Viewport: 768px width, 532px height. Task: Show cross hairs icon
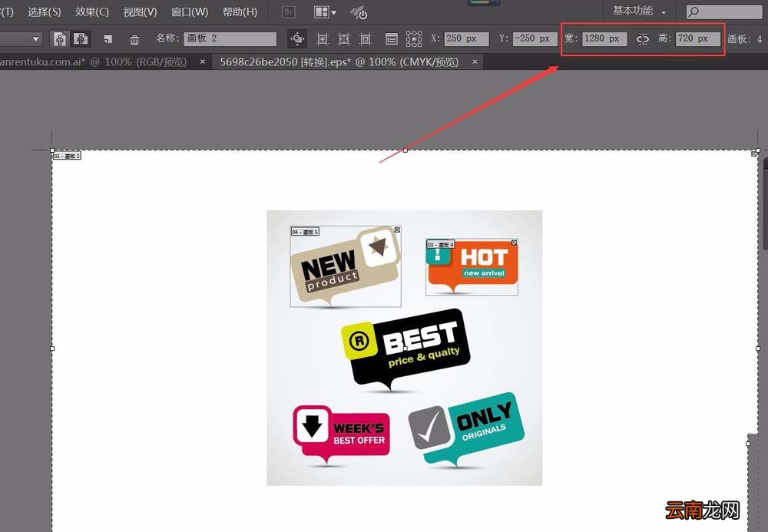pyautogui.click(x=344, y=38)
